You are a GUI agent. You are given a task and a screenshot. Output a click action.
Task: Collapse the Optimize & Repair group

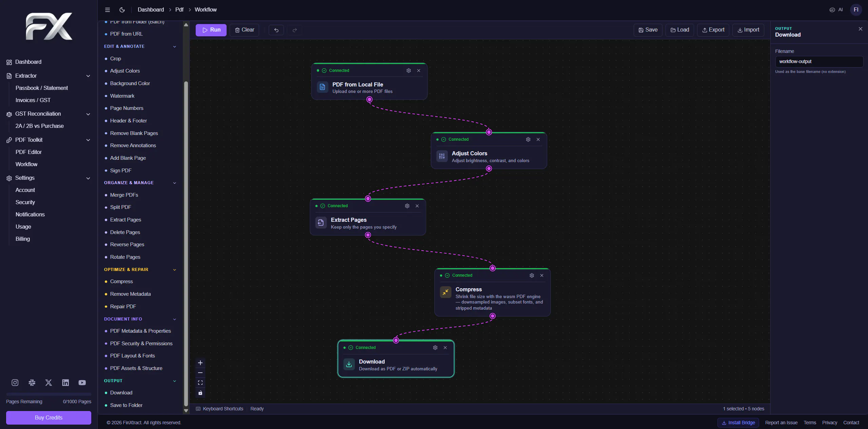point(175,270)
